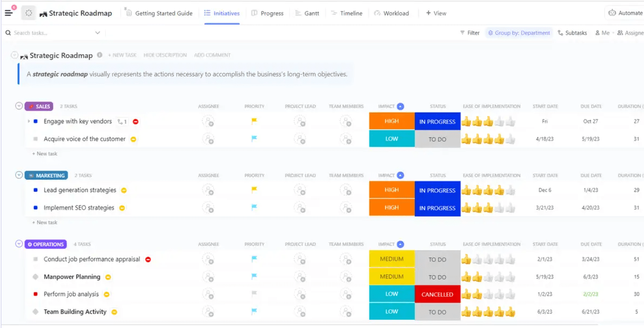The width and height of the screenshot is (644, 328).
Task: Assign a user to Engage with key vendors
Action: pyautogui.click(x=208, y=122)
